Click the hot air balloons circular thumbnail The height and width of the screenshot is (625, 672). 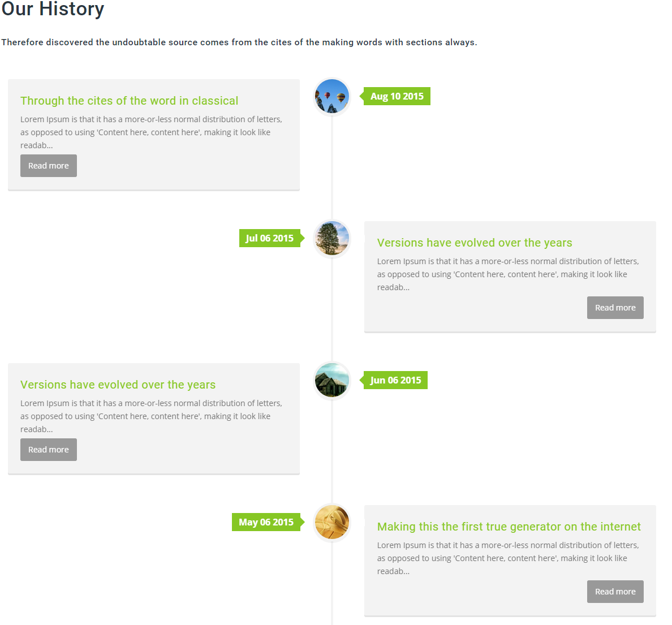click(x=331, y=97)
